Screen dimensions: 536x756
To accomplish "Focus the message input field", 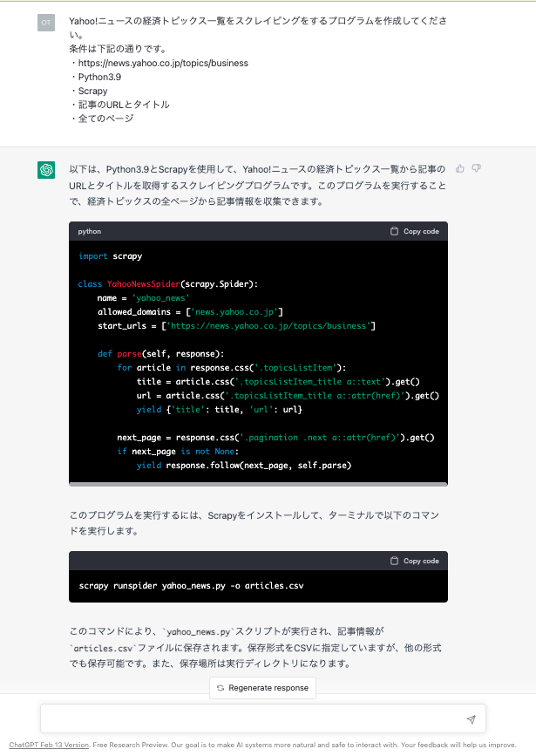I will [x=262, y=719].
